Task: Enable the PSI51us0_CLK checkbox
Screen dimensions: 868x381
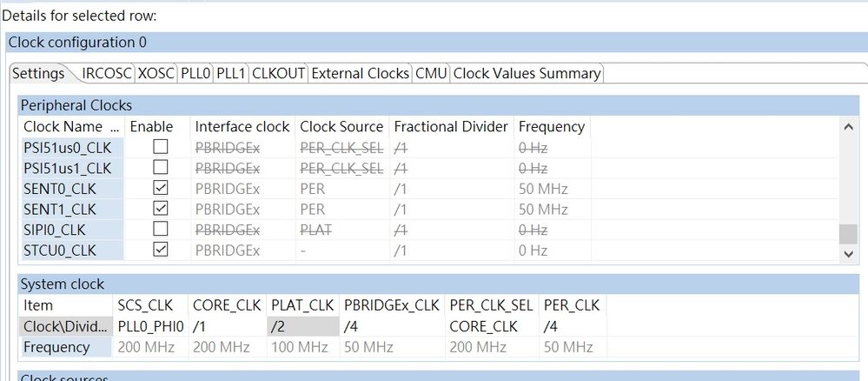Action: 160,147
